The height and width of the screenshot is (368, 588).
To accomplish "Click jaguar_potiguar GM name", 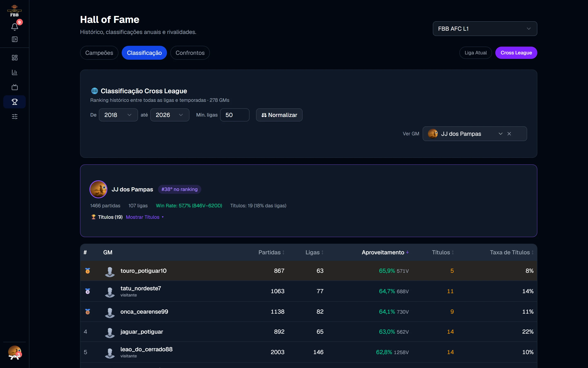I will click(x=142, y=332).
